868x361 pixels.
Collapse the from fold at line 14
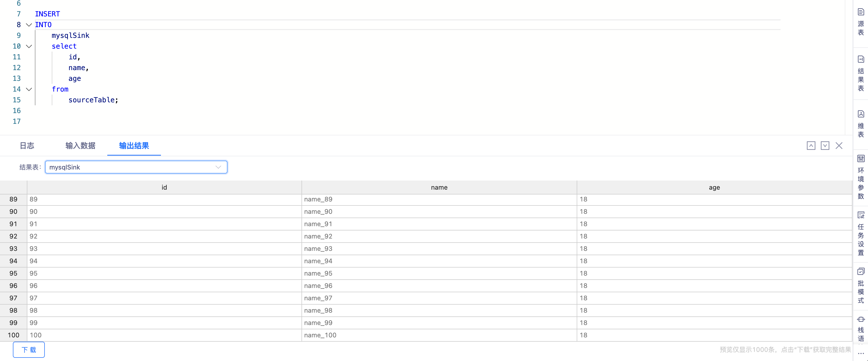pyautogui.click(x=29, y=89)
